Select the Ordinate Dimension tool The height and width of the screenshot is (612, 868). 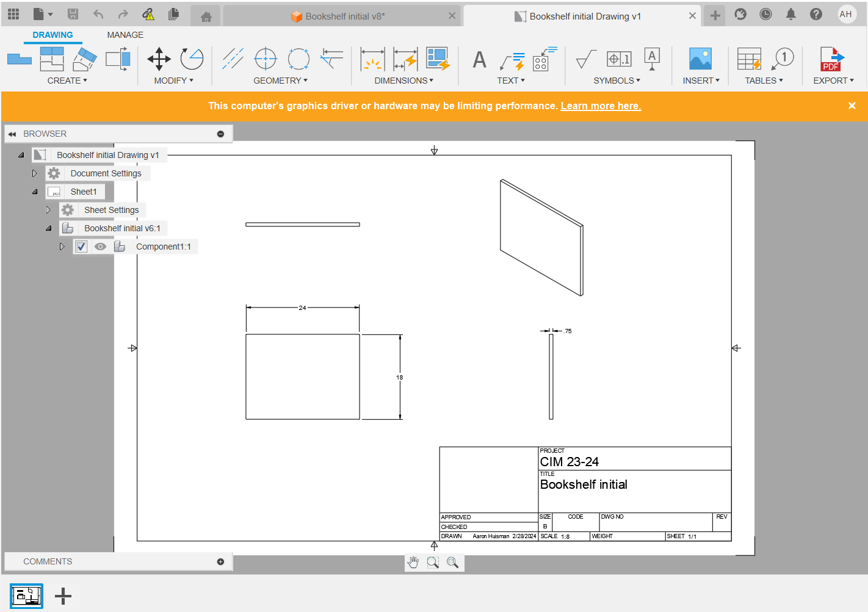pos(405,59)
